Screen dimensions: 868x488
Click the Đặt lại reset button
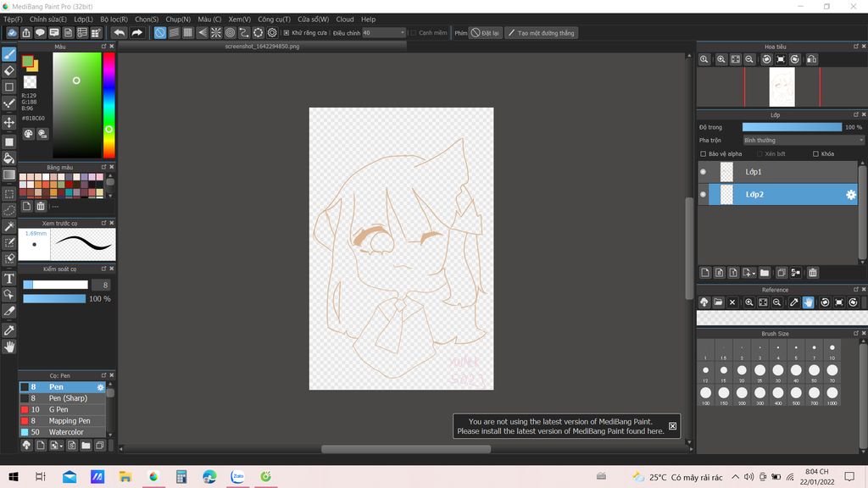[486, 33]
